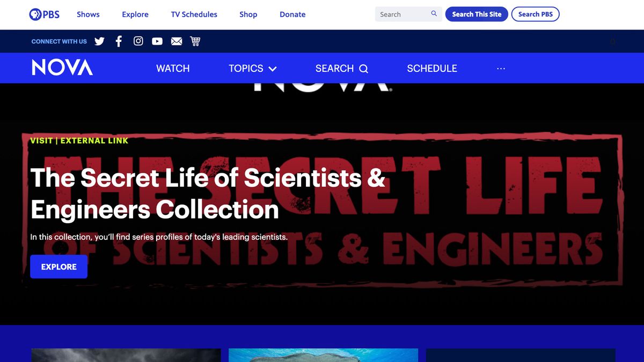
Task: Click the Facebook icon
Action: point(119,41)
